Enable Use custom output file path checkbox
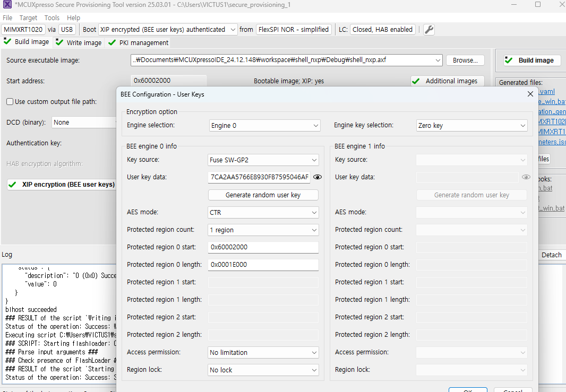The width and height of the screenshot is (566, 392). [10, 102]
